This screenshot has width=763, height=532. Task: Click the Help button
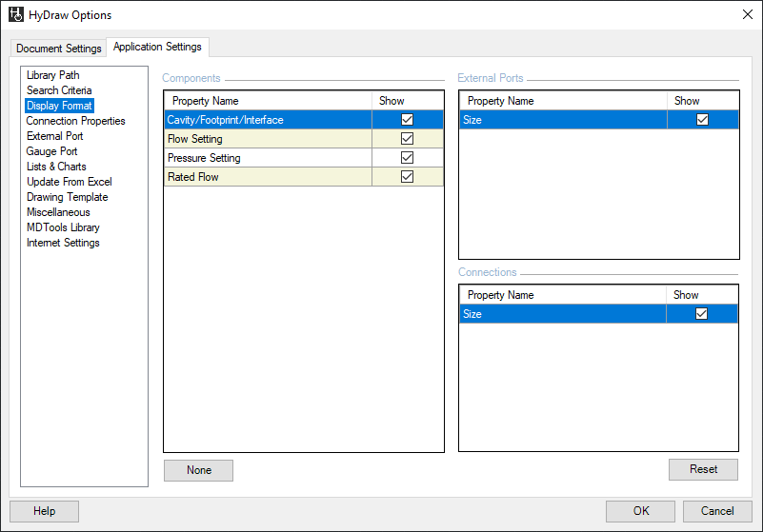pos(44,511)
